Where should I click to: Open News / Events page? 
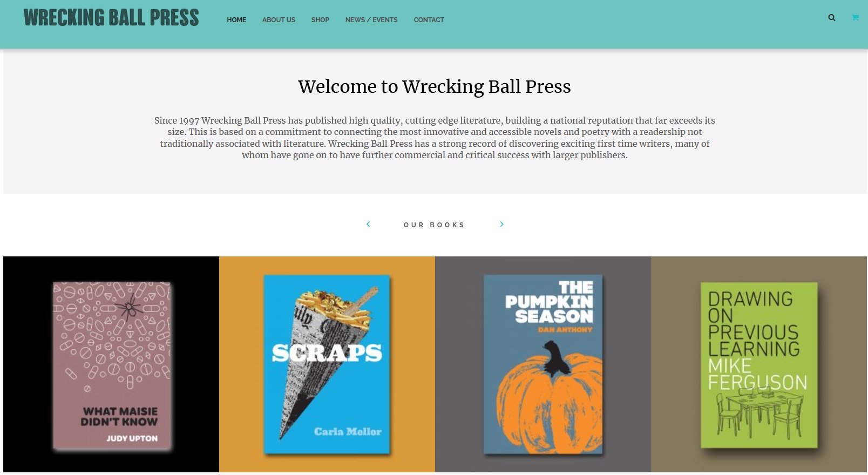click(371, 20)
